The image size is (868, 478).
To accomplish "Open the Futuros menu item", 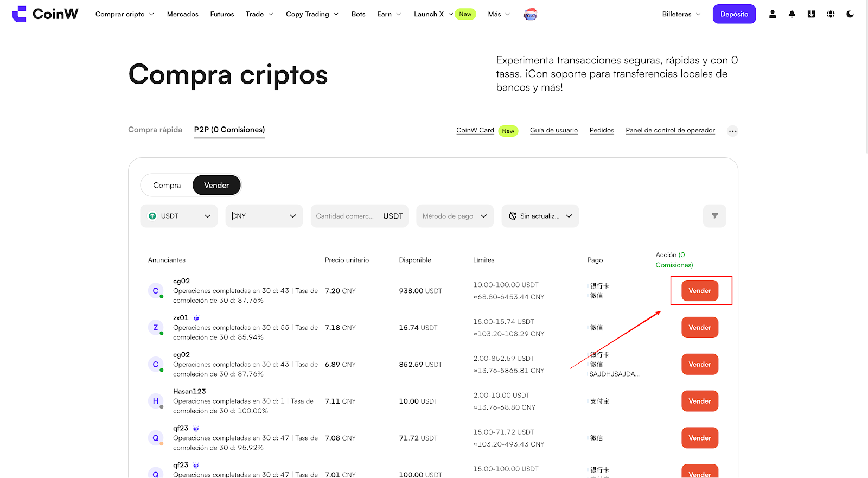I will click(x=222, y=14).
